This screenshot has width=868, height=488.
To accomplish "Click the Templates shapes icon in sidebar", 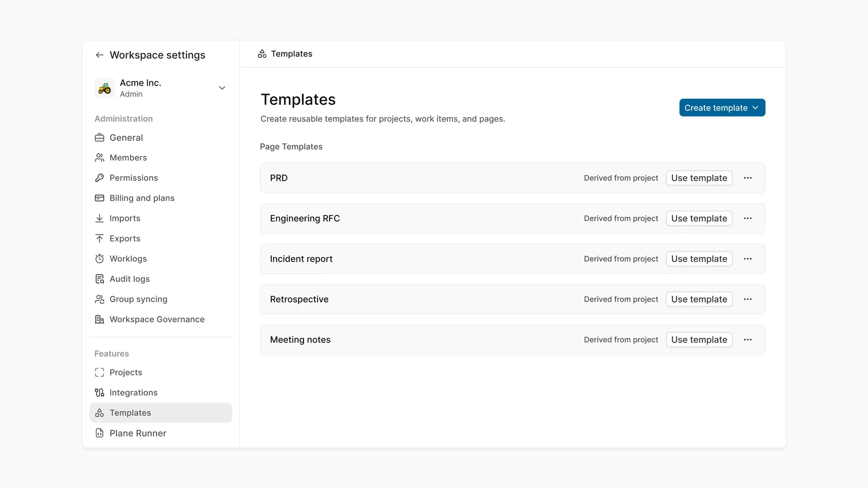I will [x=99, y=413].
